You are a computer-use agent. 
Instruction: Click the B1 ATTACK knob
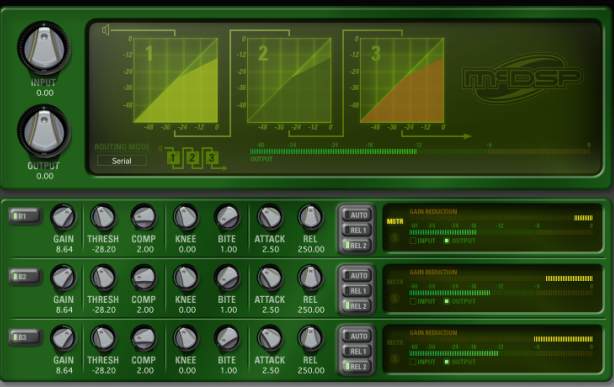click(x=270, y=217)
